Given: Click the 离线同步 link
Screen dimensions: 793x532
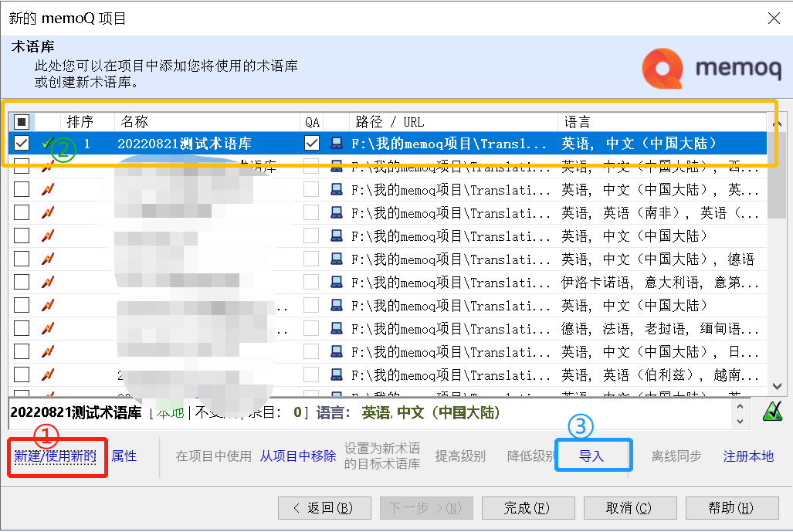Looking at the screenshot, I should tap(676, 456).
